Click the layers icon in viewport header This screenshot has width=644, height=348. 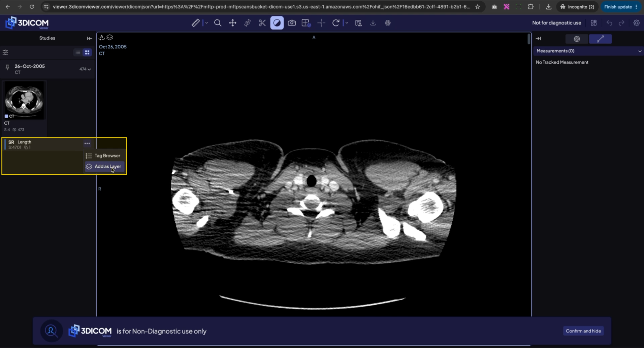coord(110,37)
